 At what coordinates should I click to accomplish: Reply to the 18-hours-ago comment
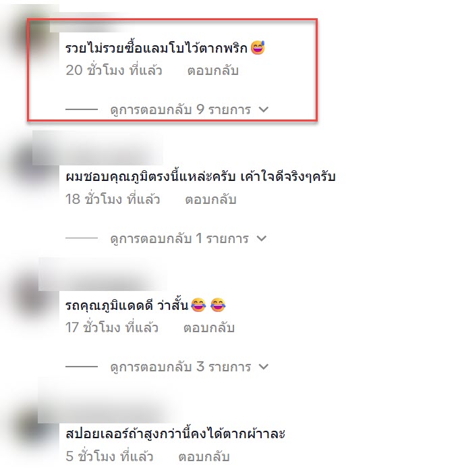(210, 199)
